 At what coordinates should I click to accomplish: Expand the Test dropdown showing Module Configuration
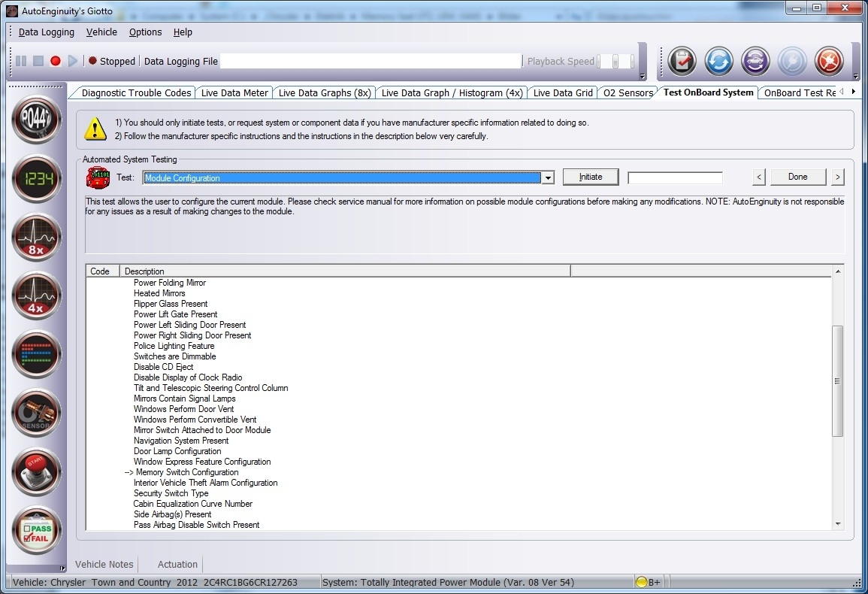(548, 178)
